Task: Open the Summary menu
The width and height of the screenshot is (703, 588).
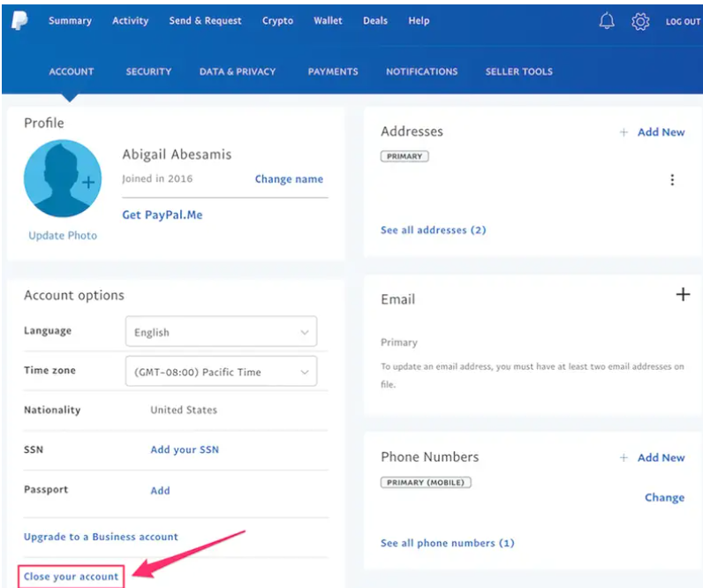Action: pyautogui.click(x=70, y=20)
